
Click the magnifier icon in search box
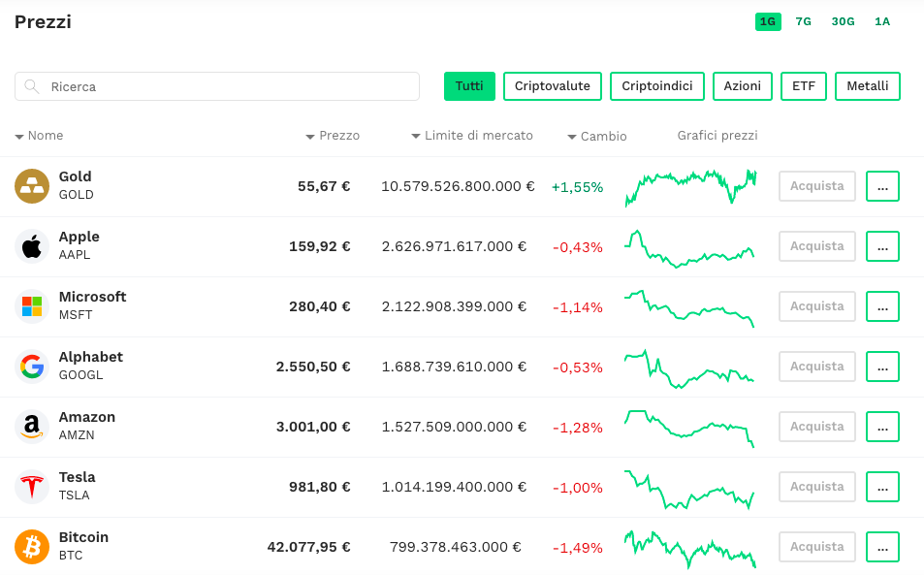(x=32, y=86)
